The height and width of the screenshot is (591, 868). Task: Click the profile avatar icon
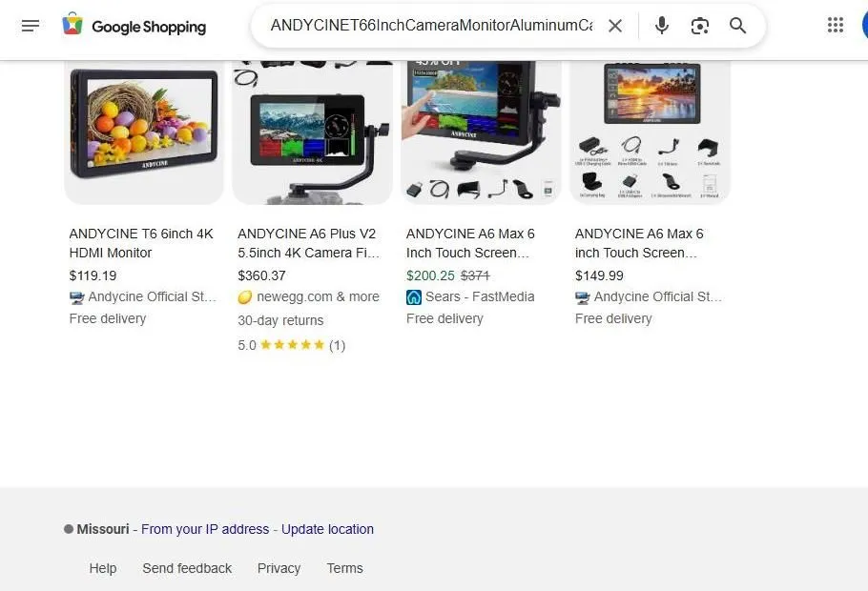pyautogui.click(x=863, y=26)
